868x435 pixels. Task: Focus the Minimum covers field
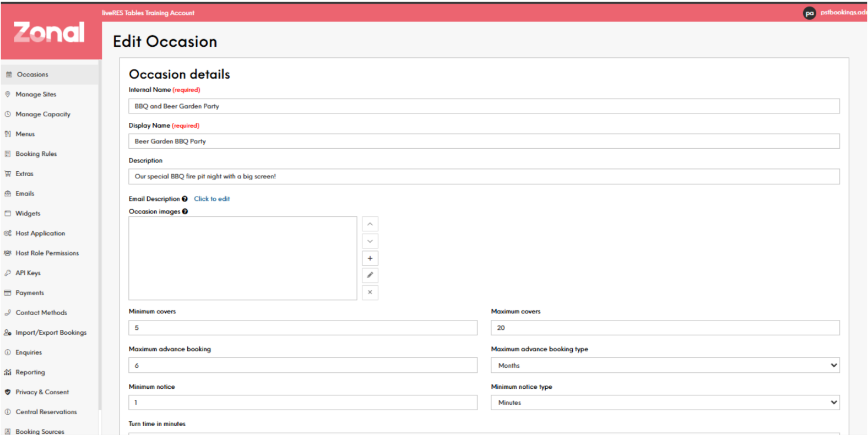[x=302, y=328]
